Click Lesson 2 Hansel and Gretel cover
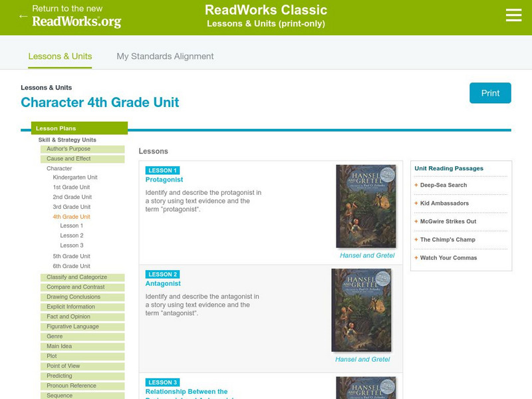Image resolution: width=532 pixels, height=399 pixels. coord(361,310)
